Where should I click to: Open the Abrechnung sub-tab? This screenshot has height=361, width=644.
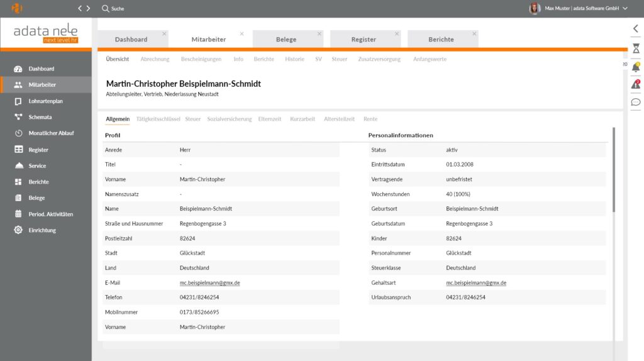pyautogui.click(x=155, y=59)
